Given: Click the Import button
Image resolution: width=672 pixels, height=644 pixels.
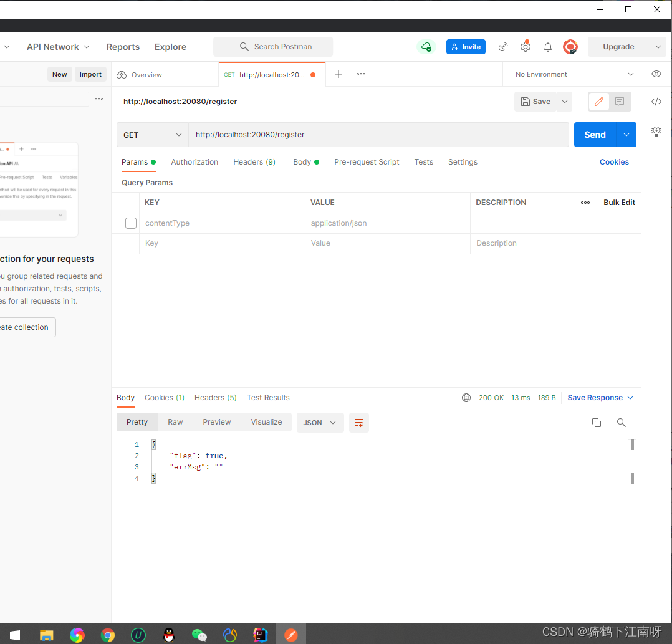Looking at the screenshot, I should [x=90, y=74].
